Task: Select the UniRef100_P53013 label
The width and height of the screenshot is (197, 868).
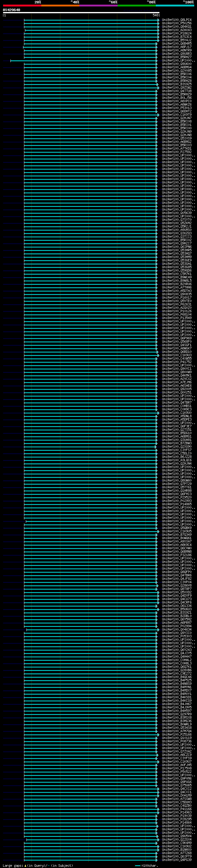Action: pos(176,108)
